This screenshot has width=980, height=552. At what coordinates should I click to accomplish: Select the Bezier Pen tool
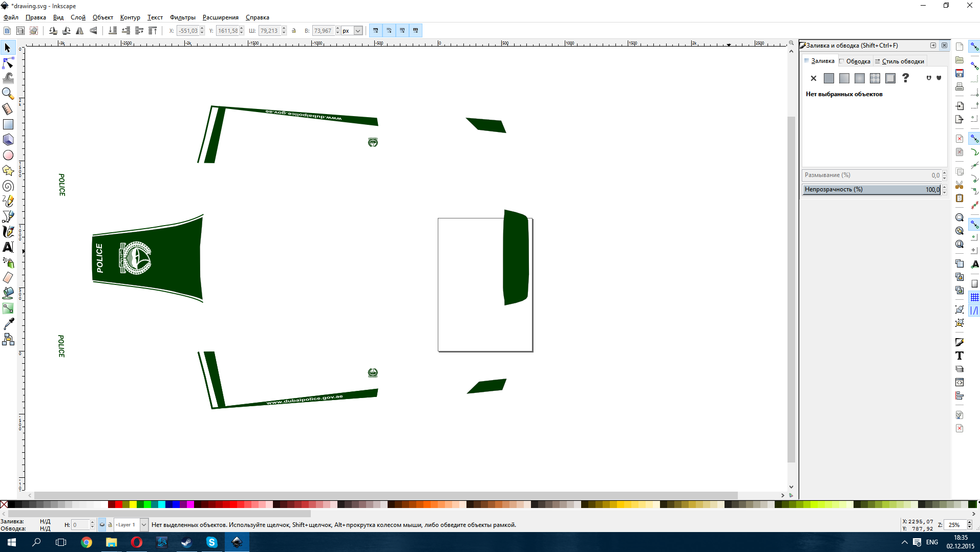pos(8,216)
